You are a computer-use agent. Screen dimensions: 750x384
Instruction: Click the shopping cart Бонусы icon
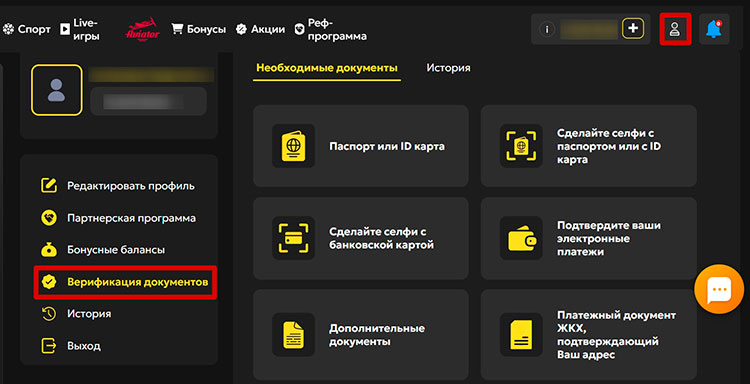tap(177, 29)
